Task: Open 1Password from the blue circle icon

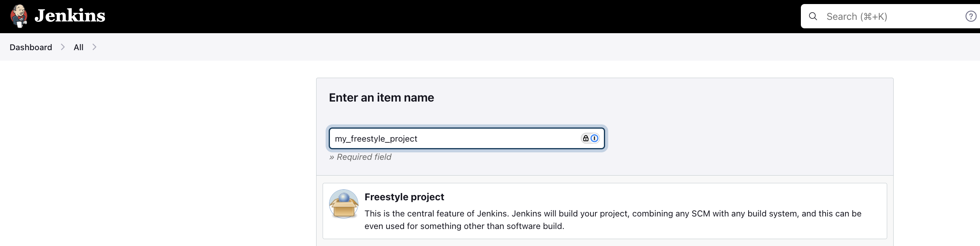Action: (x=594, y=138)
